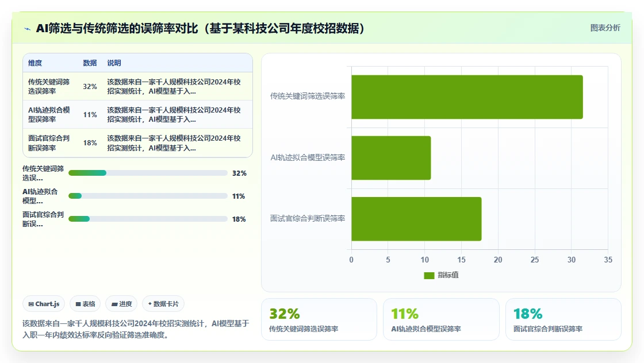Click the 18% label beside the progress bar

(239, 219)
